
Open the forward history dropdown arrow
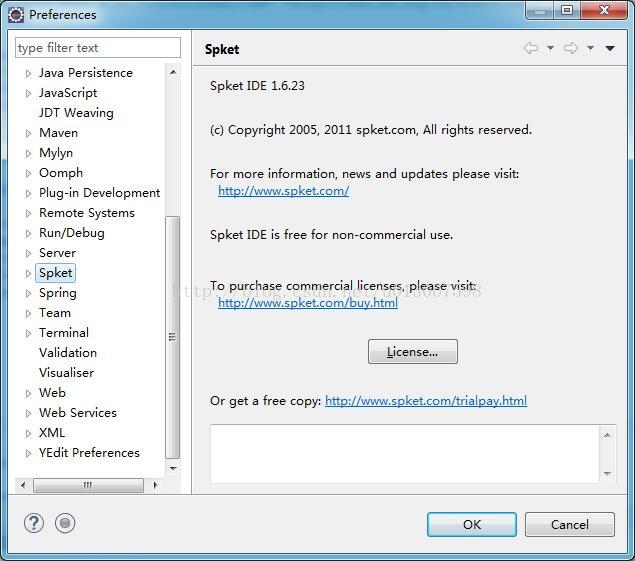coord(590,48)
